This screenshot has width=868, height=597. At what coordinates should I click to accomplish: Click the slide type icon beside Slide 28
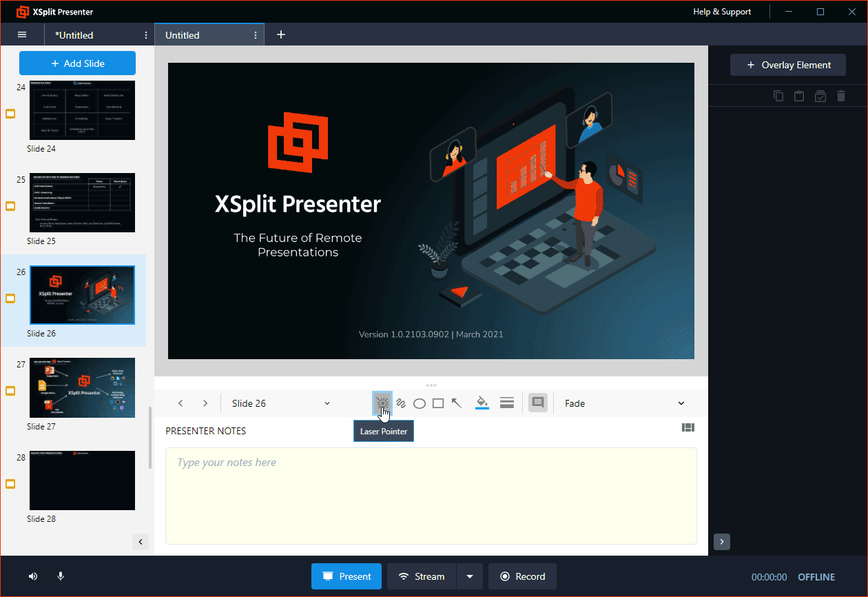(x=10, y=484)
